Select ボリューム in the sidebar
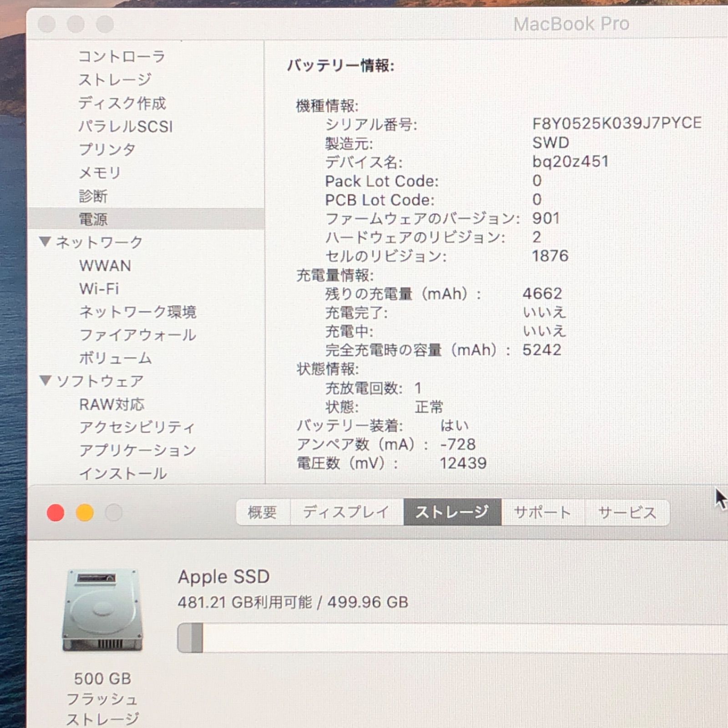 pos(115,358)
